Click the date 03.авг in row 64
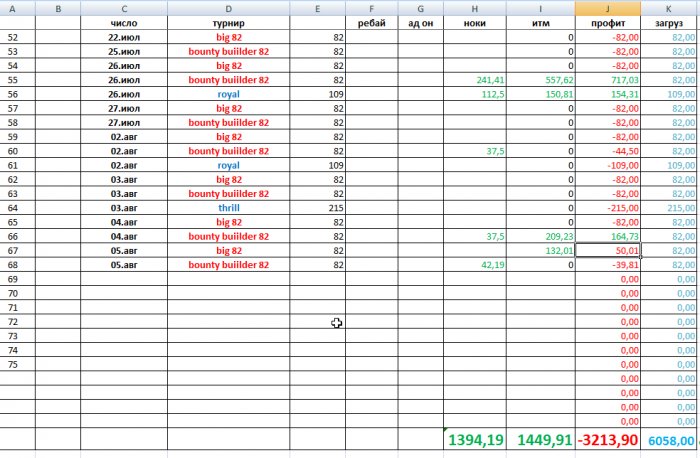700x458 pixels. [124, 208]
